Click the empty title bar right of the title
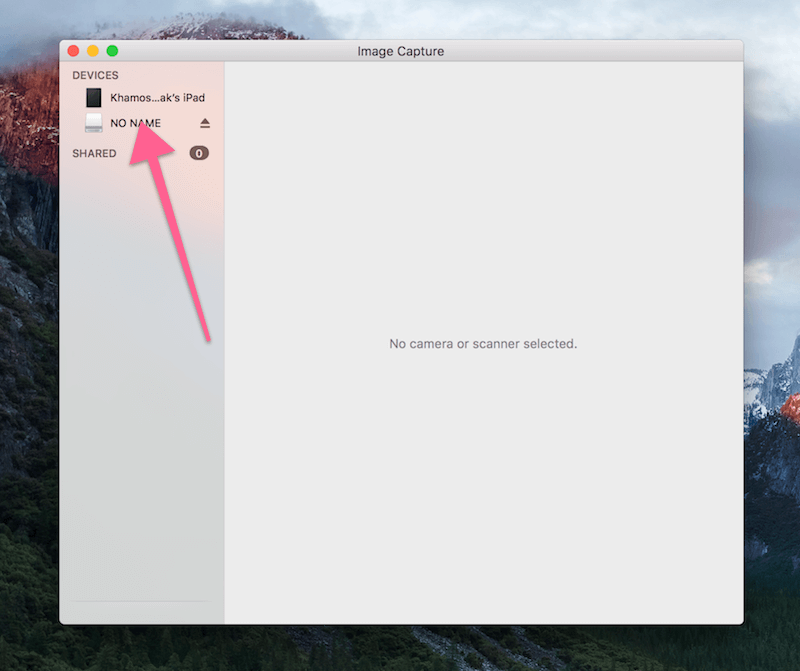The height and width of the screenshot is (671, 800). [600, 51]
